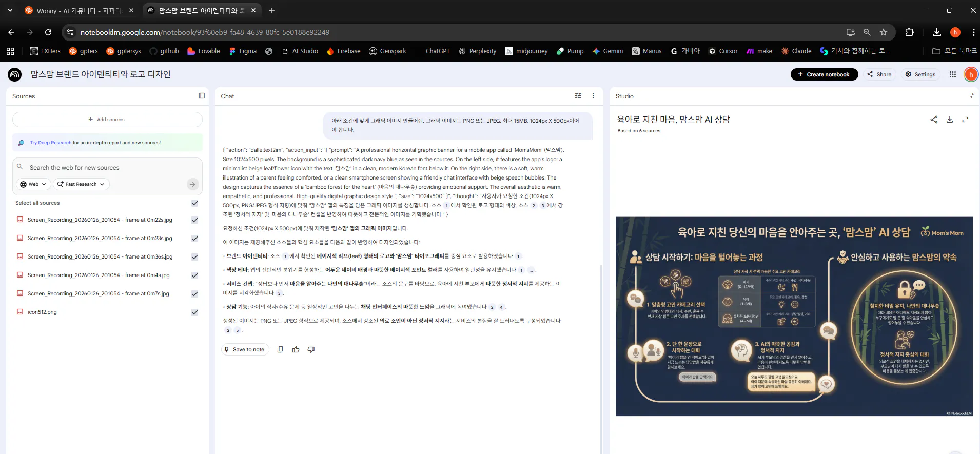Open the all bookmarks folder
Image resolution: width=980 pixels, height=454 pixels.
pyautogui.click(x=954, y=51)
